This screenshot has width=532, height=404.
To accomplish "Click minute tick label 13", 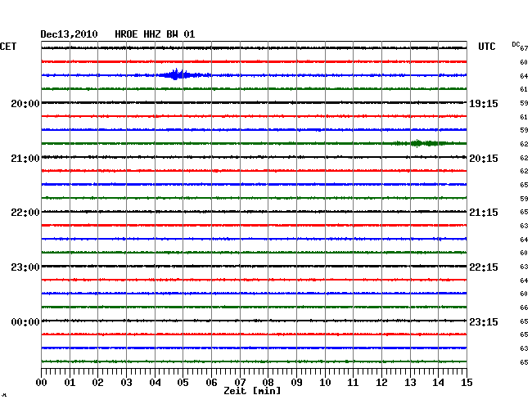I will (410, 383).
